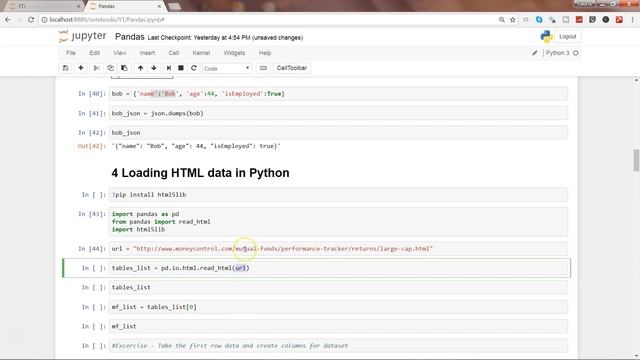The height and width of the screenshot is (360, 640).
Task: Move selected cell down arrow icon
Action: coord(154,68)
